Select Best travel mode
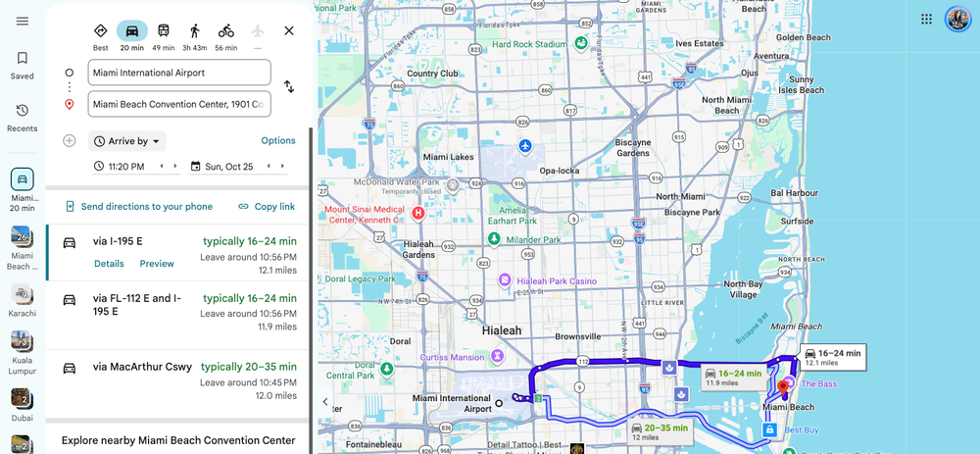 [101, 36]
